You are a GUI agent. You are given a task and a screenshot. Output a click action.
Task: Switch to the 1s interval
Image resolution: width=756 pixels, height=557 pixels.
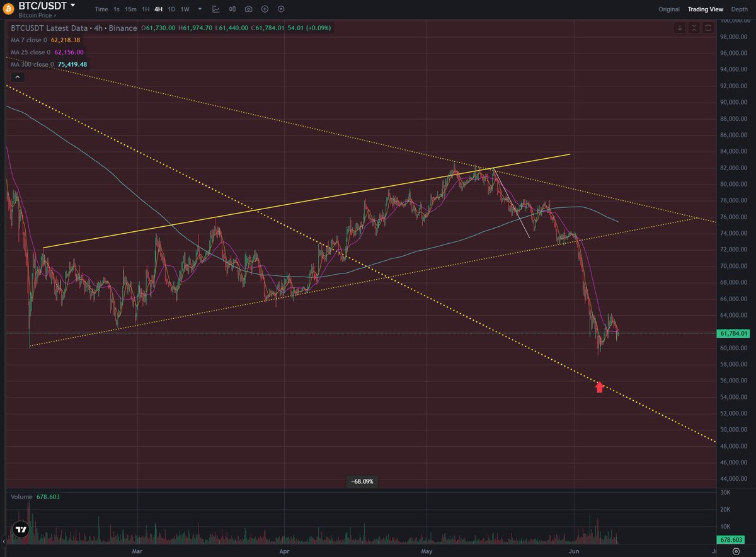[x=117, y=9]
